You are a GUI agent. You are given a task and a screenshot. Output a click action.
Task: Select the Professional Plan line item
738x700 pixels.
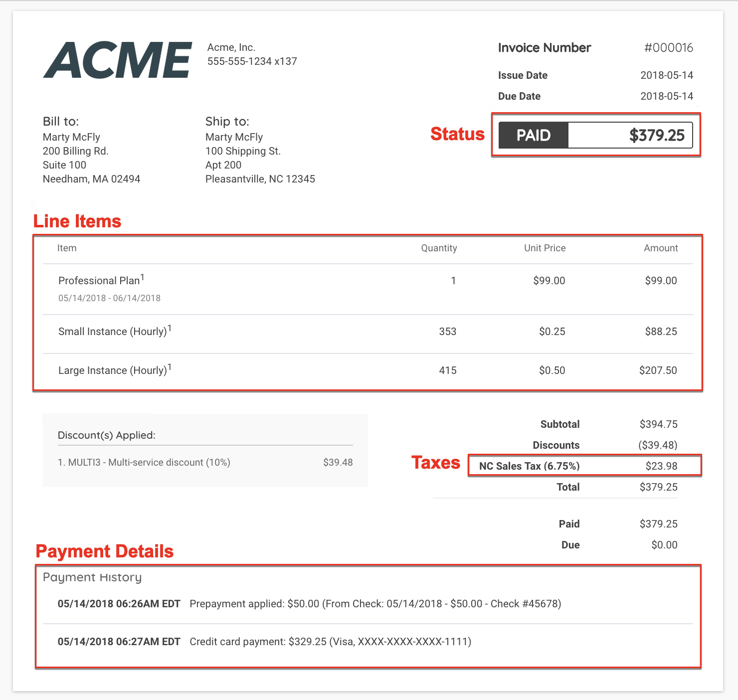tap(99, 281)
